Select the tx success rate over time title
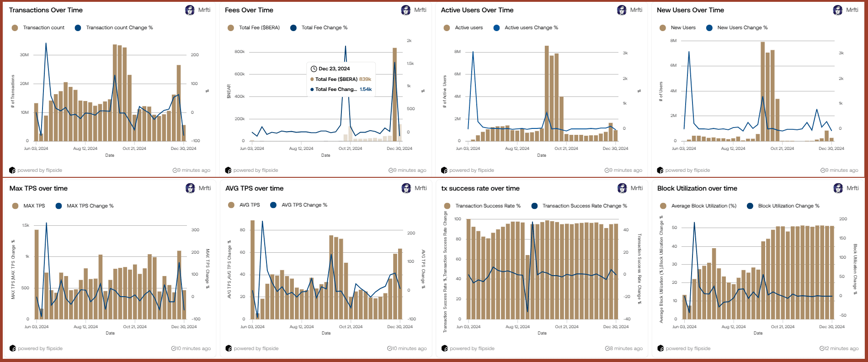 480,188
